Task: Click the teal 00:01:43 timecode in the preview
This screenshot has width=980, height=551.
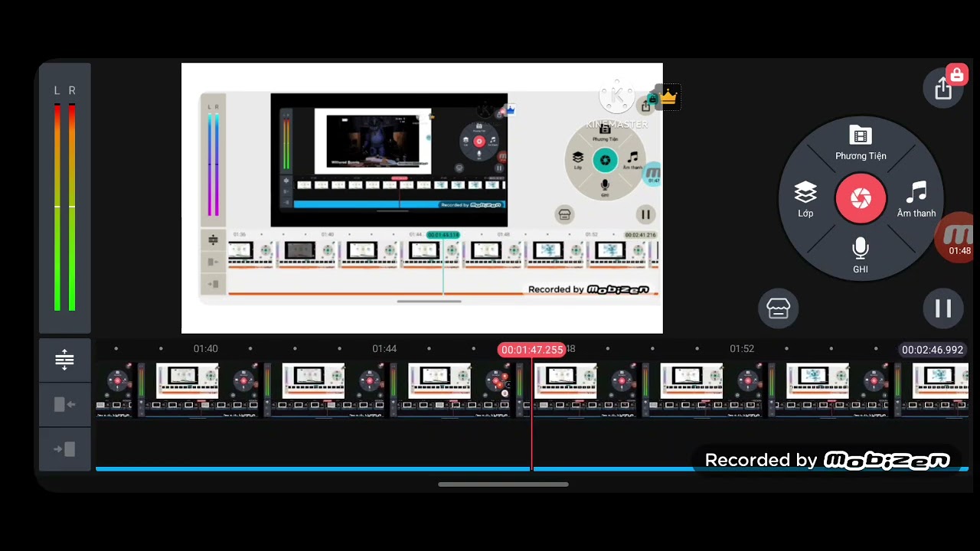Action: (443, 235)
